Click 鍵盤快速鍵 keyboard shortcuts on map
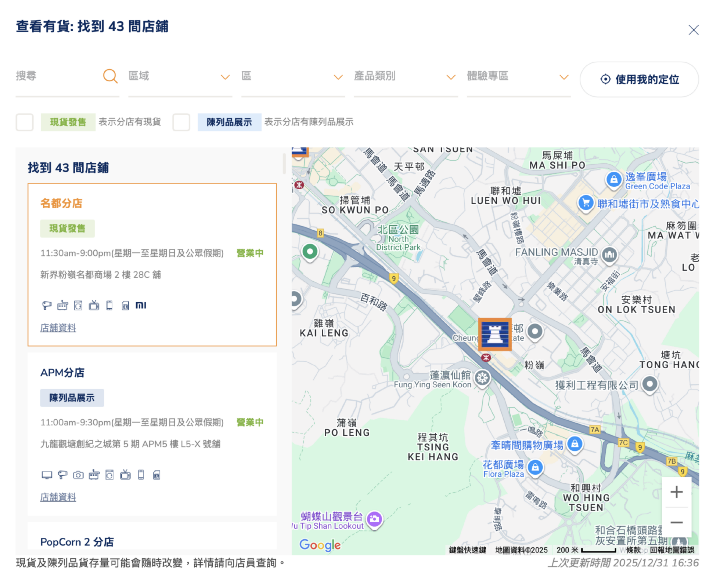 click(467, 550)
